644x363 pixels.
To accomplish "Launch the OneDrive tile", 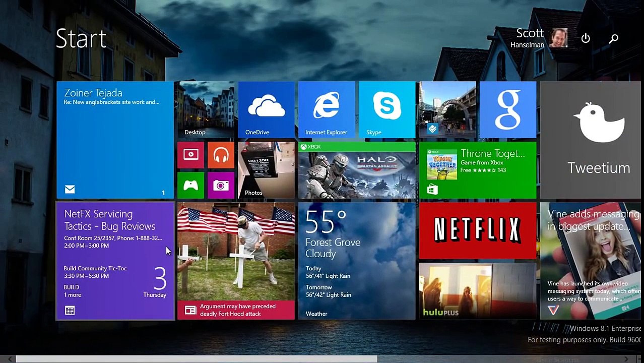I will pyautogui.click(x=266, y=110).
